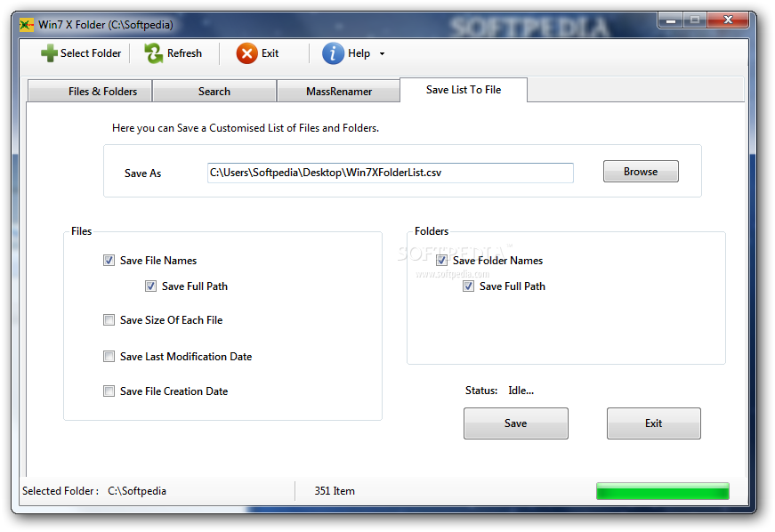The image size is (775, 532).
Task: Click the 351 Item status text
Action: pyautogui.click(x=335, y=491)
